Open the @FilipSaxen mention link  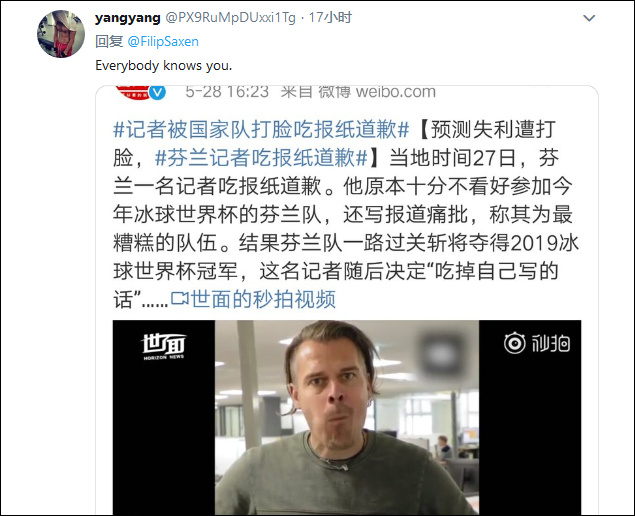163,42
